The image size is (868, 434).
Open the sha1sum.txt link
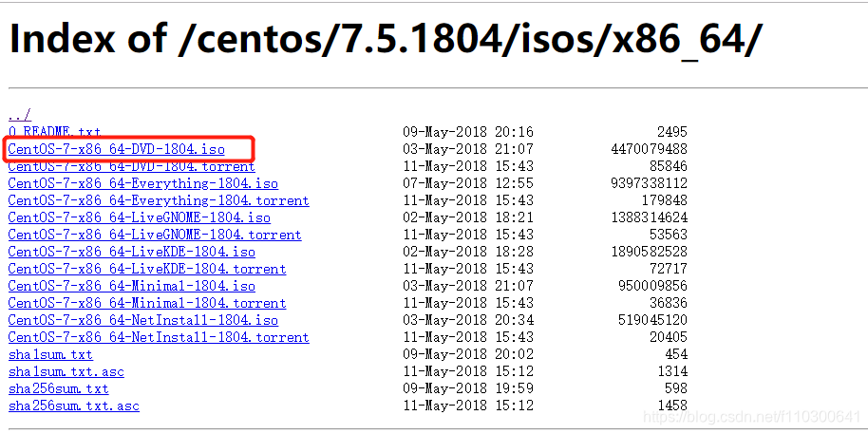pos(50,354)
